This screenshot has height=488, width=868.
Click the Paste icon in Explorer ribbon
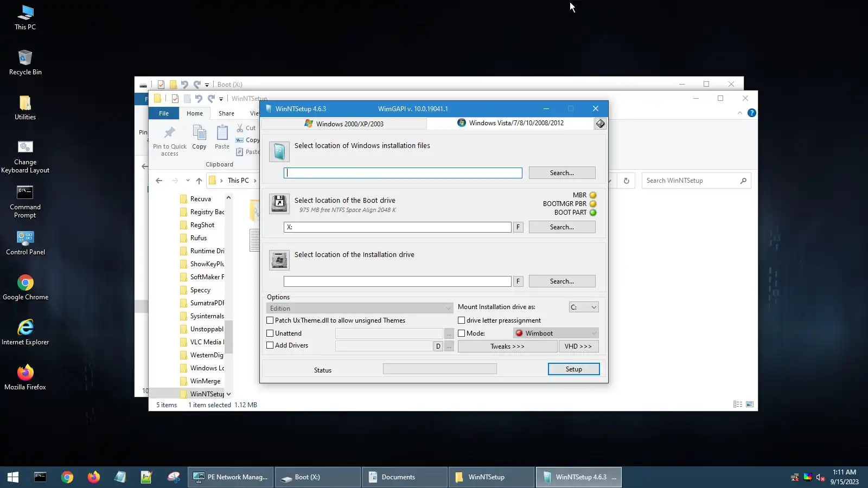tap(222, 137)
